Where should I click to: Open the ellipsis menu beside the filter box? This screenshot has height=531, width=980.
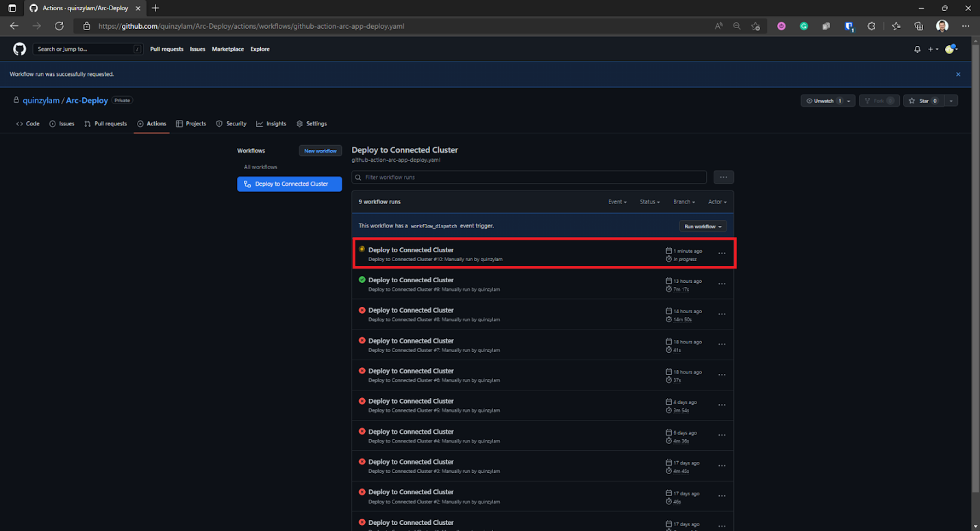pyautogui.click(x=723, y=177)
